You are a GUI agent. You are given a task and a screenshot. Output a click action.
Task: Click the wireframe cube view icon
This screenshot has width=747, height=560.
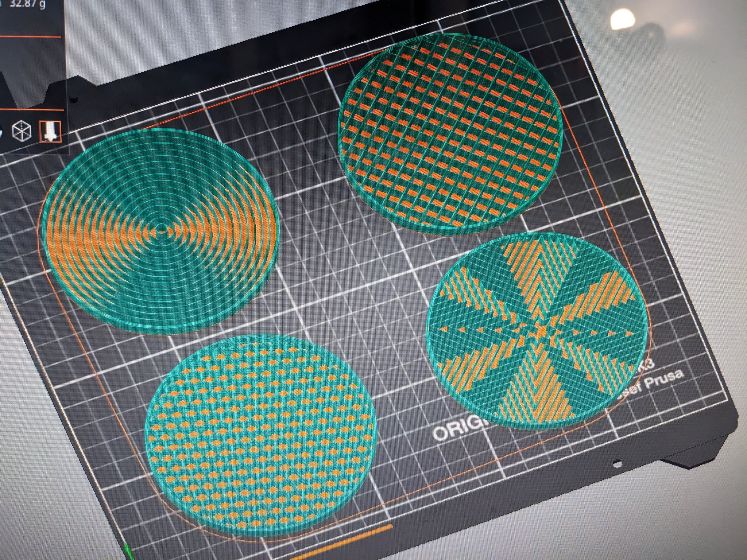[22, 131]
